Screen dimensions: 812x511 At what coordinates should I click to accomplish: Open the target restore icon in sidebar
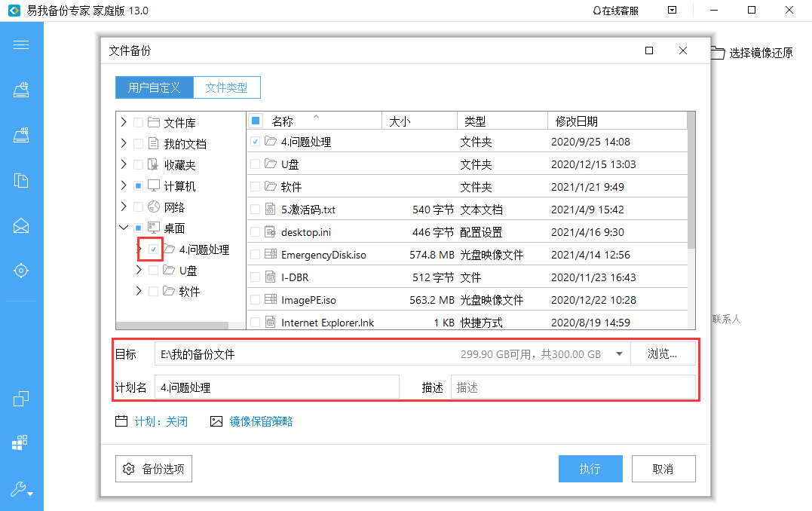21,271
